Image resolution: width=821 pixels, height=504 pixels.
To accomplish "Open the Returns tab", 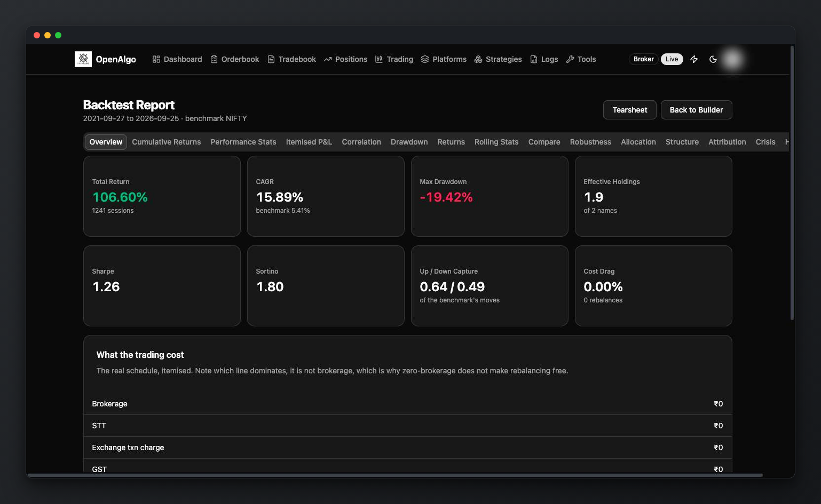I will pyautogui.click(x=451, y=142).
